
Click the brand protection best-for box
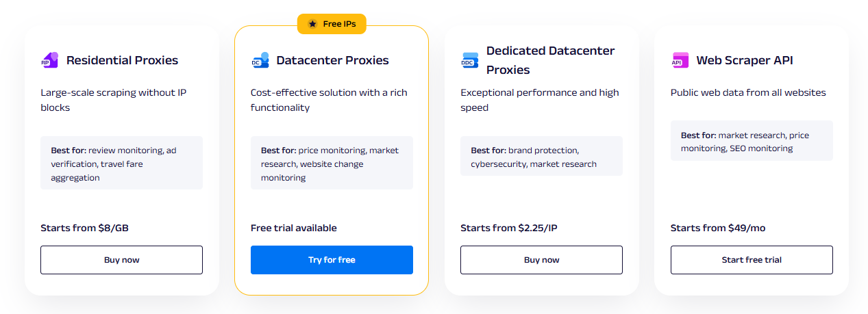pyautogui.click(x=541, y=157)
